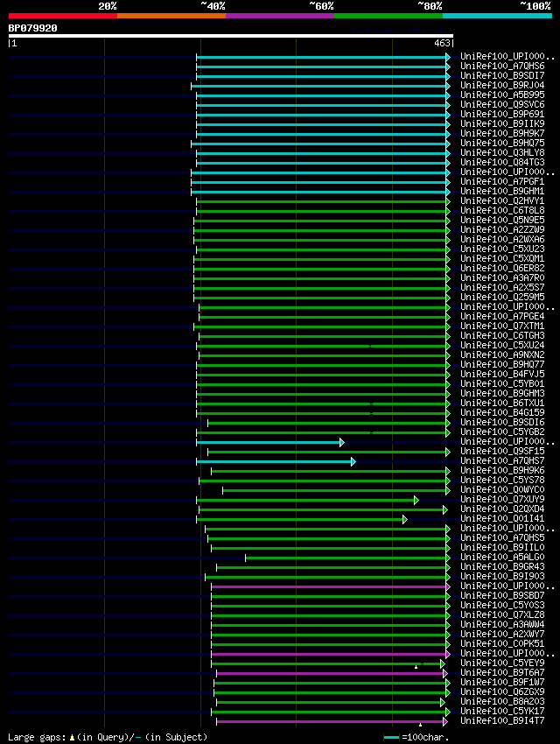
Task: View the UniRef100_Q7XTM1 entry
Action: coord(502,326)
